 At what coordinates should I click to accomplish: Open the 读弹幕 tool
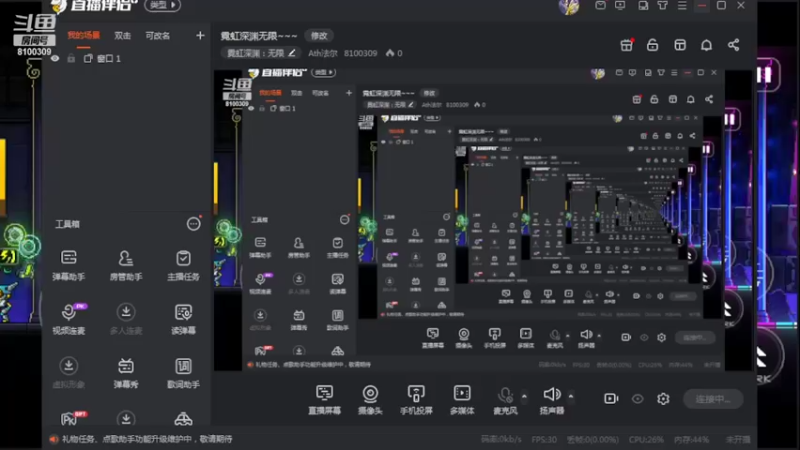tap(183, 319)
